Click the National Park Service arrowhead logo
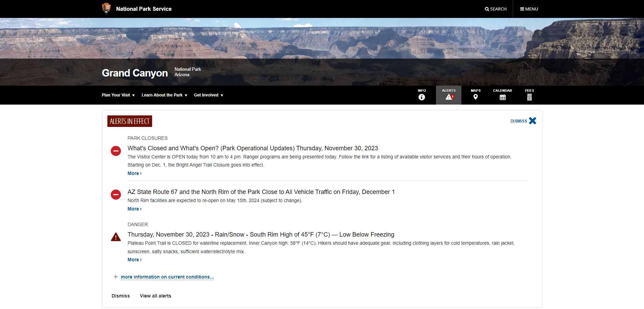The image size is (644, 309). click(x=106, y=8)
